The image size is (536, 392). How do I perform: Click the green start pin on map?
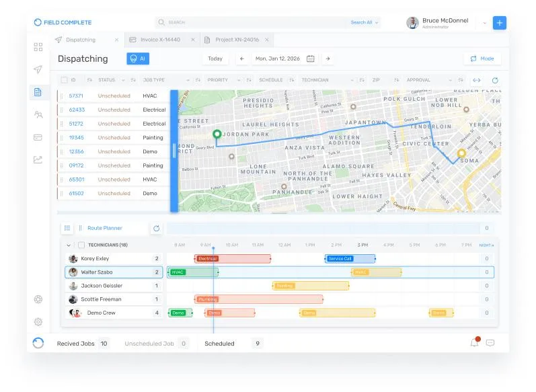pyautogui.click(x=217, y=134)
